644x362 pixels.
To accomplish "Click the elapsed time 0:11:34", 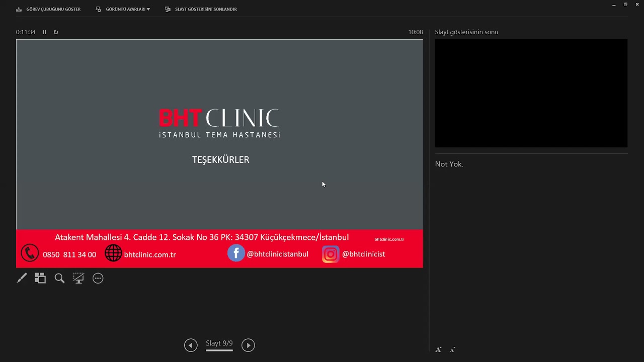I will (26, 32).
